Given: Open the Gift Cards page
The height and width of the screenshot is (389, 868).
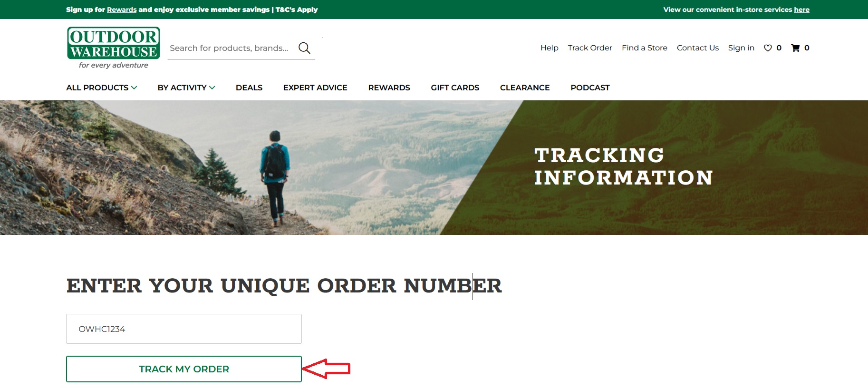Looking at the screenshot, I should (455, 88).
